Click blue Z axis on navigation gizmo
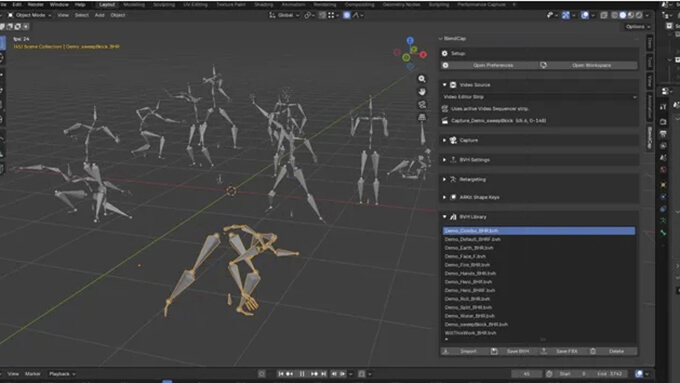680x383 pixels. [x=410, y=40]
